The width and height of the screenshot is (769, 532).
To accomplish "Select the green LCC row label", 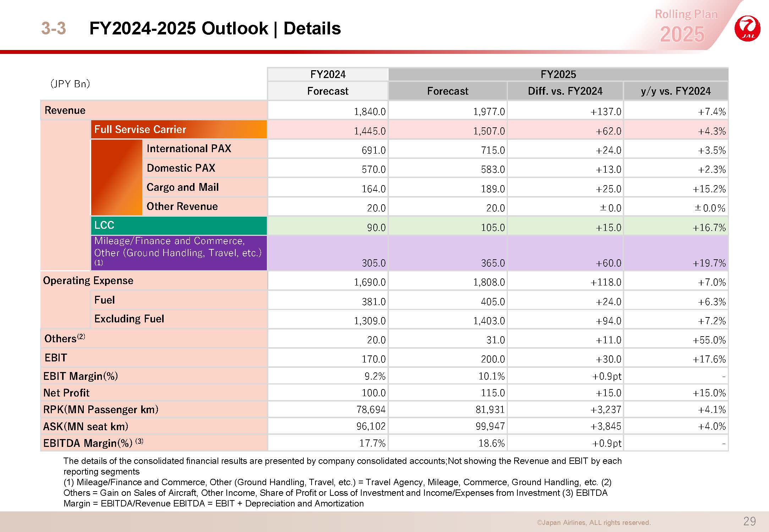I will click(x=104, y=225).
